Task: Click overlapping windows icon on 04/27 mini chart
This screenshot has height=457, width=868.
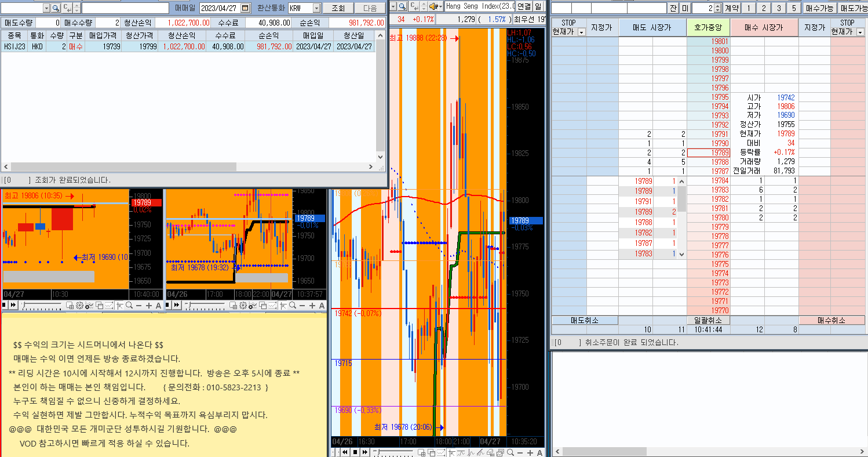Action: [100, 305]
